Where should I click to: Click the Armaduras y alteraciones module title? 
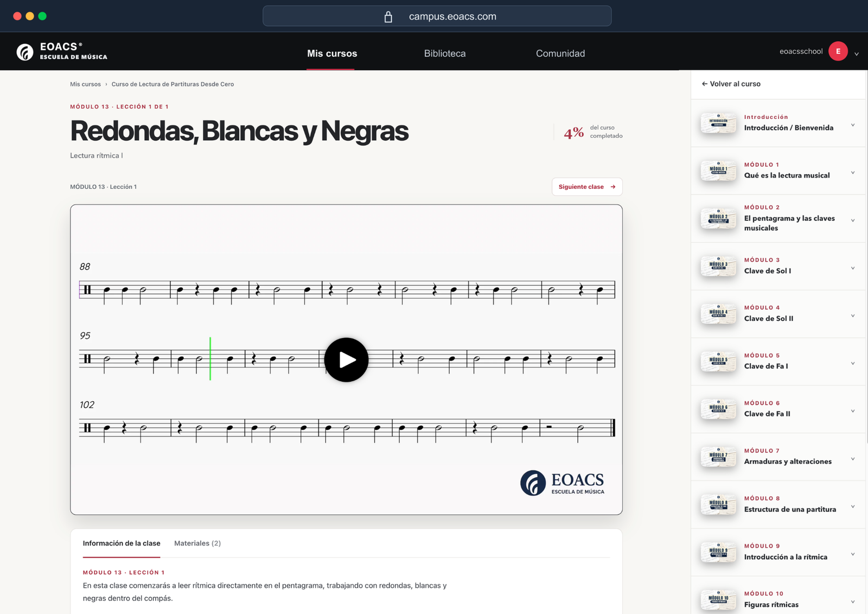tap(788, 461)
